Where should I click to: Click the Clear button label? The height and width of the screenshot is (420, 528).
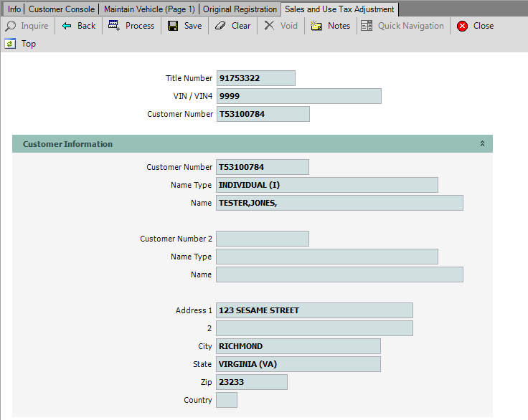click(241, 26)
